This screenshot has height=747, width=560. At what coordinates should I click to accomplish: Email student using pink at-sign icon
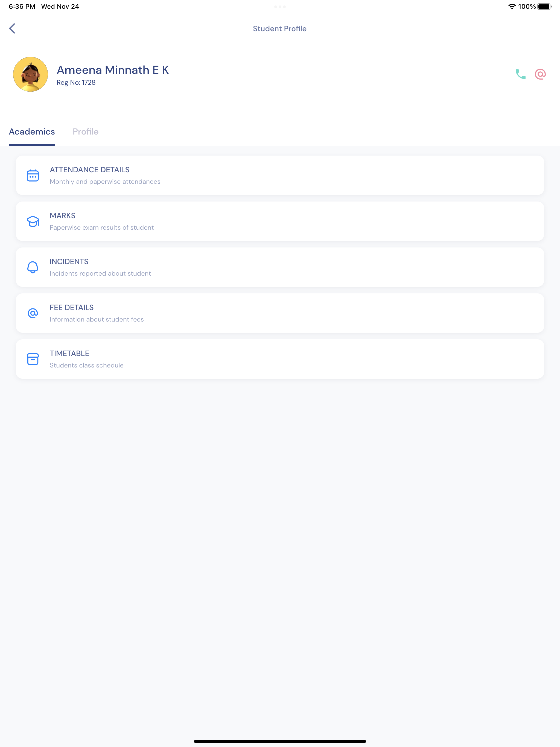click(x=540, y=74)
